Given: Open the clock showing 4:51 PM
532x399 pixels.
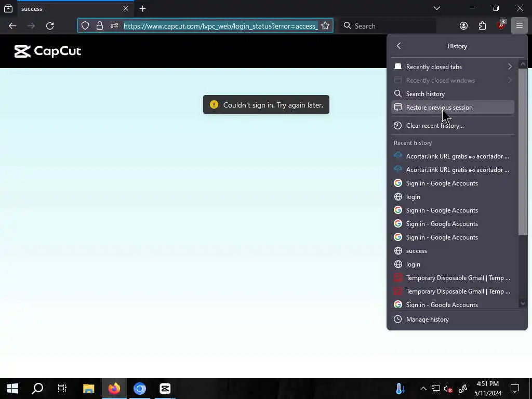Looking at the screenshot, I should [487, 389].
